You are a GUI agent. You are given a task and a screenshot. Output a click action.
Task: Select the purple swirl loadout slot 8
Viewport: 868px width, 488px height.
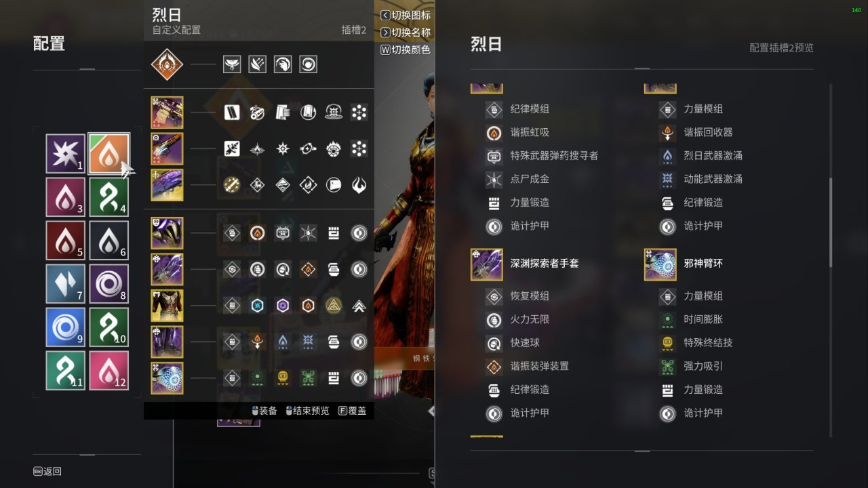pos(108,284)
